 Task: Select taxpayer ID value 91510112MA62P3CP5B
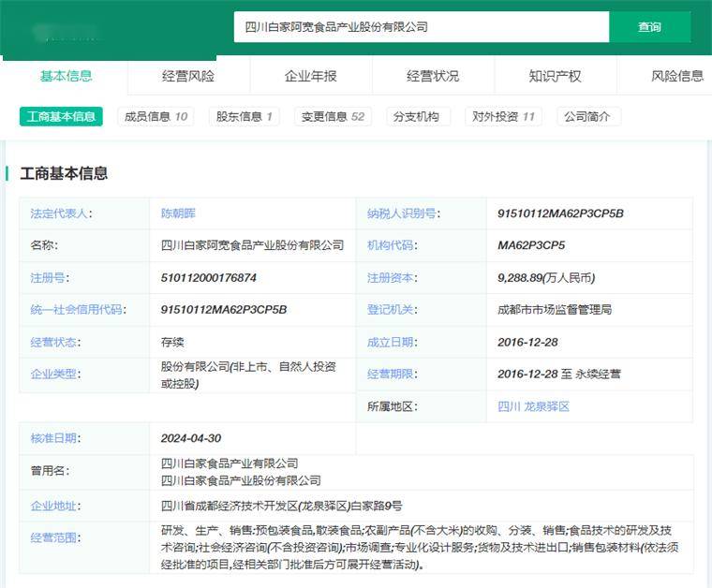coord(560,213)
